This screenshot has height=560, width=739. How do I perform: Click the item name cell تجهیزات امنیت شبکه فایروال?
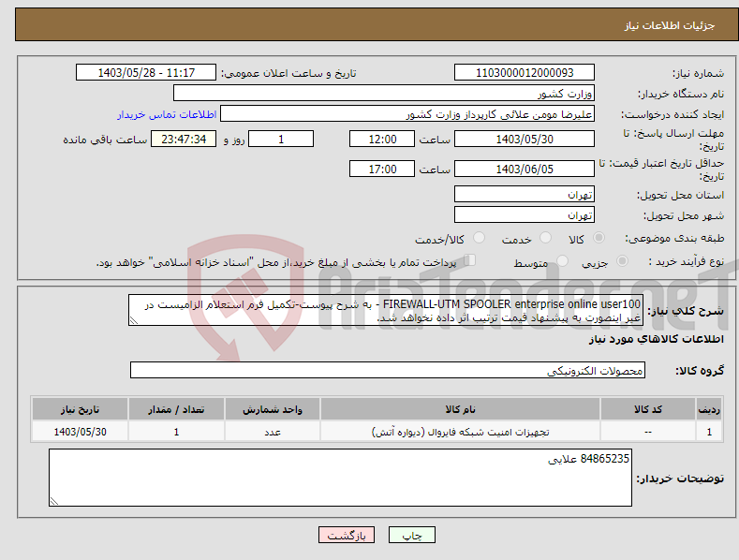[460, 432]
